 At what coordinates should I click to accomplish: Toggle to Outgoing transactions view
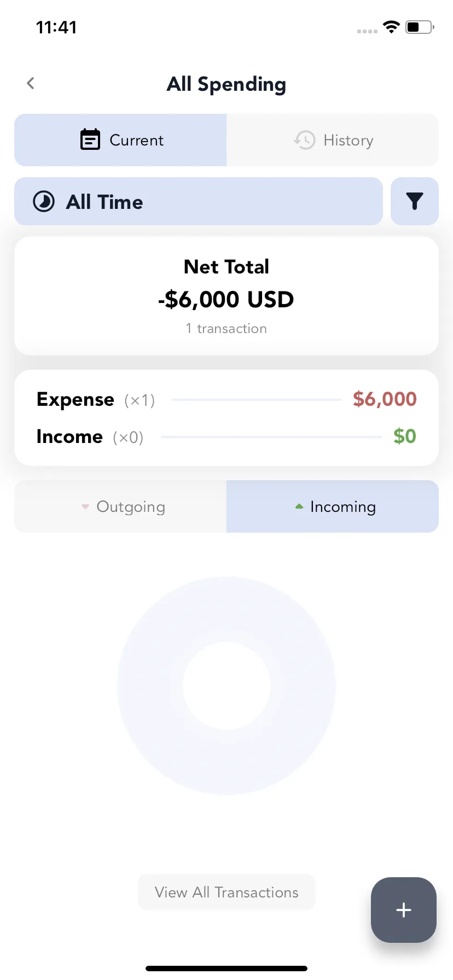coord(120,506)
